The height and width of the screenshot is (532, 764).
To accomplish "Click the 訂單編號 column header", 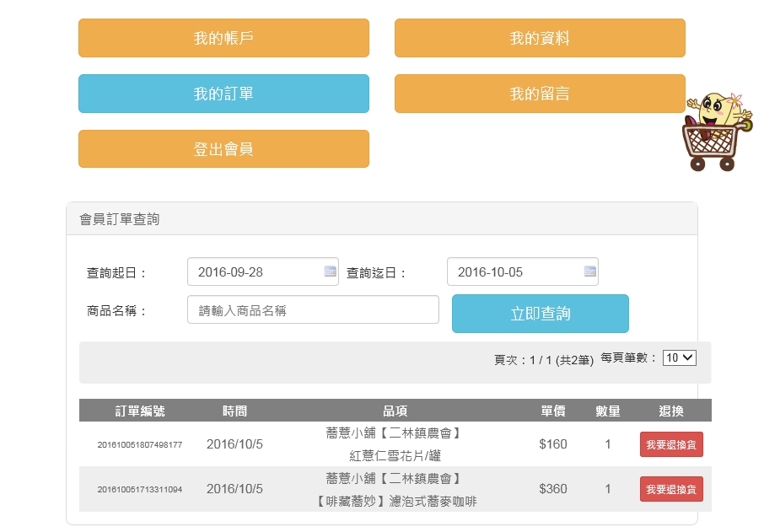I will [x=140, y=411].
